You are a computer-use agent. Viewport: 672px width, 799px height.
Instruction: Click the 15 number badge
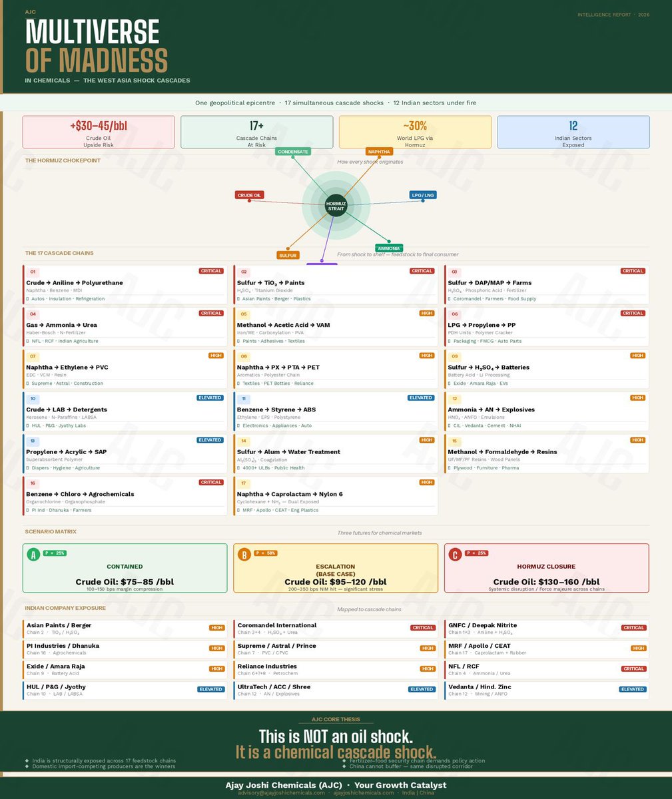click(455, 441)
